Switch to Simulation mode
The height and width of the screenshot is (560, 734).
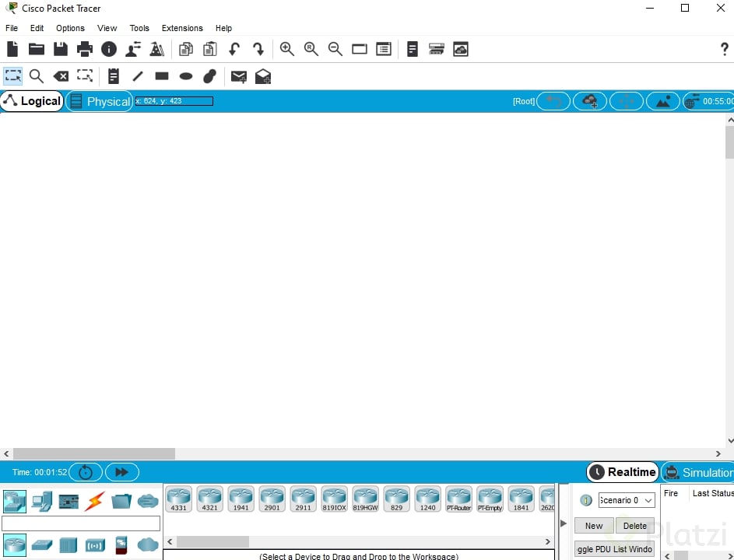pos(698,473)
